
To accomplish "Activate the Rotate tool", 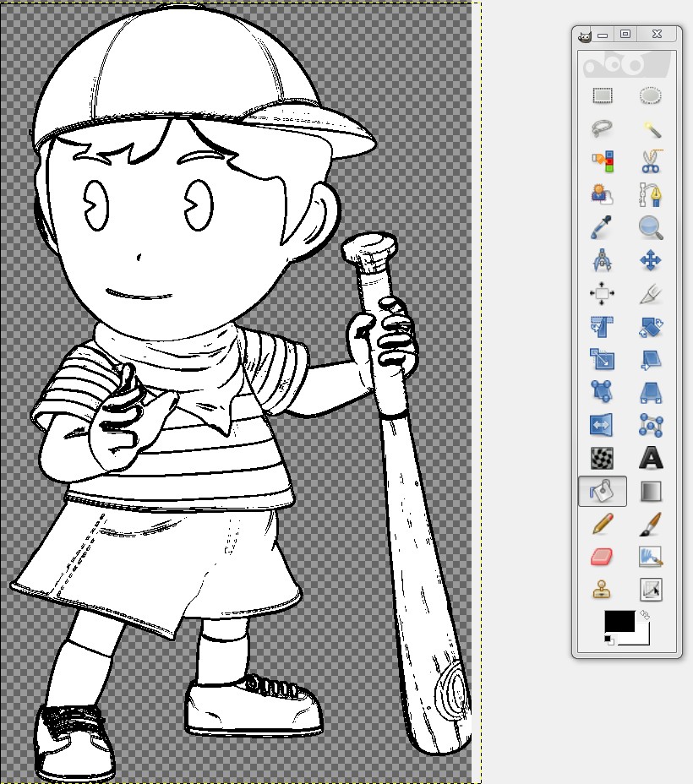I will pyautogui.click(x=650, y=326).
